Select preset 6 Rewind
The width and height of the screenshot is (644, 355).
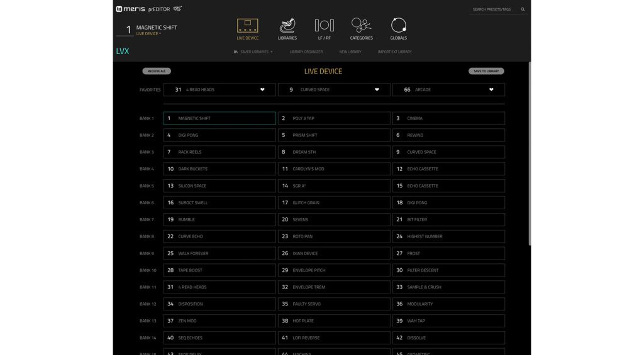click(x=448, y=135)
